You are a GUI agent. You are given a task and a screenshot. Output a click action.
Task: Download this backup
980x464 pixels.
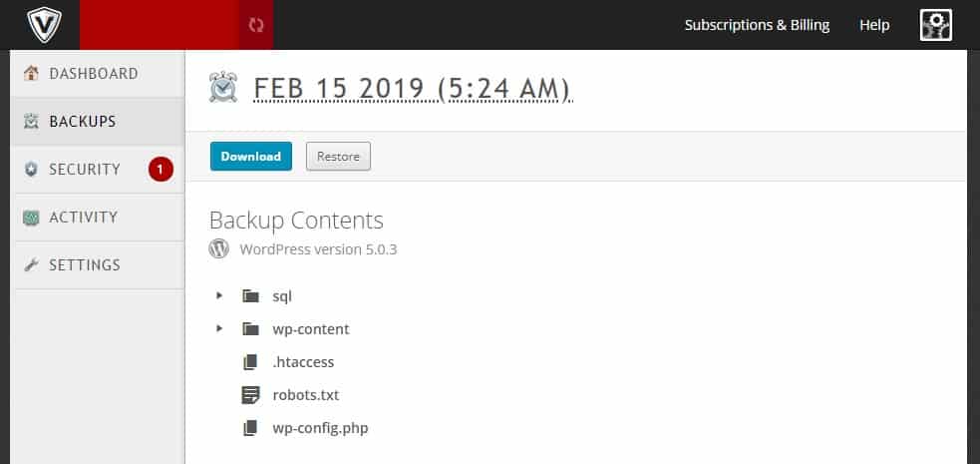[x=250, y=157]
